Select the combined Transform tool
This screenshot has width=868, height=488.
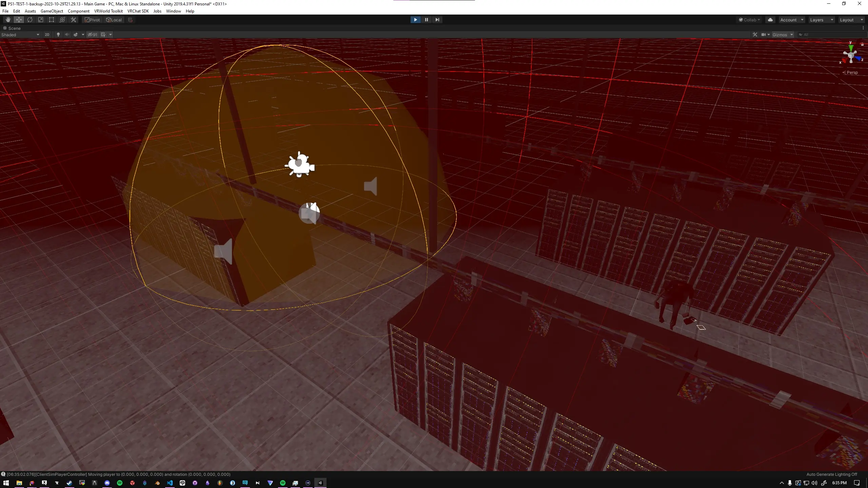point(62,20)
